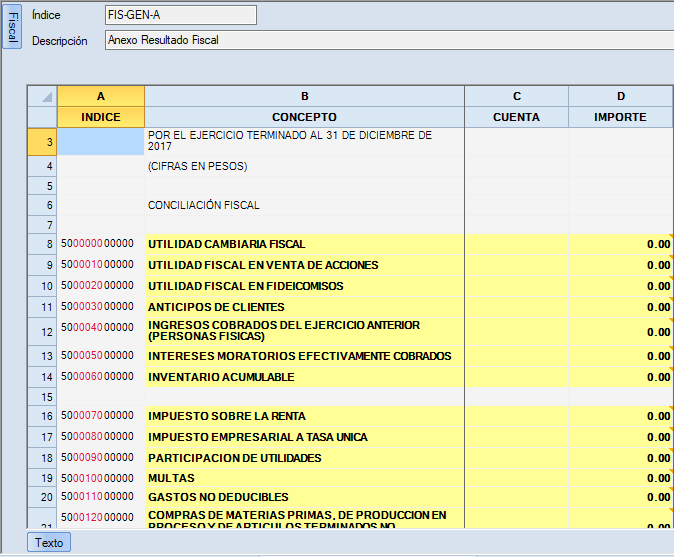The width and height of the screenshot is (674, 557).
Task: Click the Descripción text field
Action: coord(388,41)
